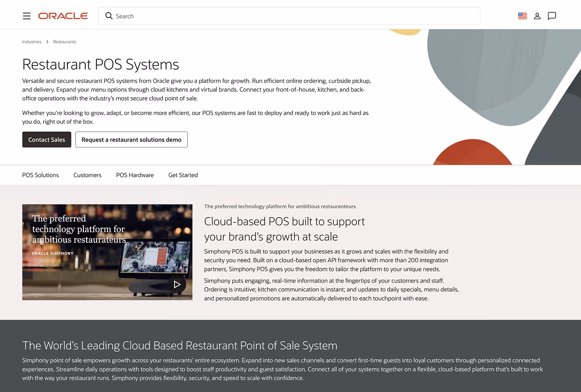Click the Contact Sales button

point(47,140)
